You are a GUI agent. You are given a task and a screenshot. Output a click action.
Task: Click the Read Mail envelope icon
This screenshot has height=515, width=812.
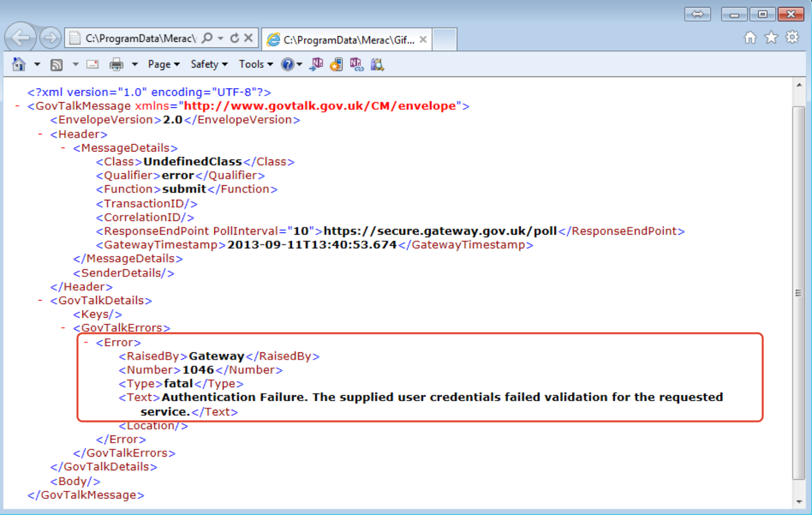pyautogui.click(x=93, y=64)
